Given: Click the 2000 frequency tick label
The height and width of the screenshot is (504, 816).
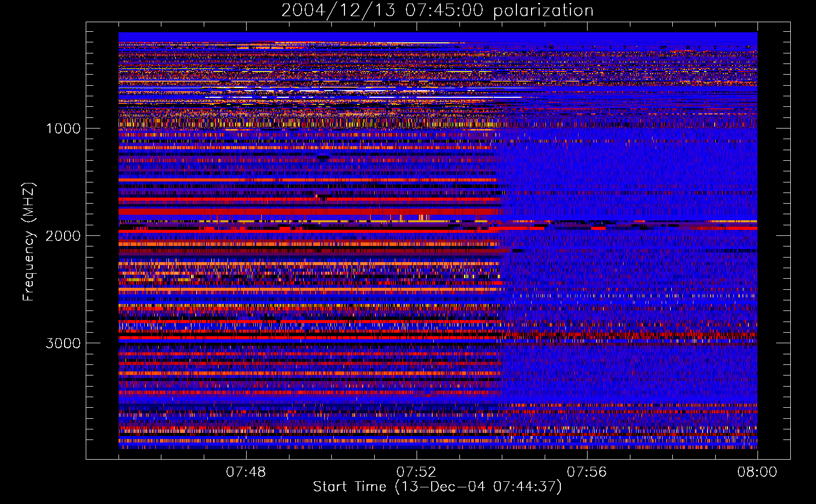Looking at the screenshot, I should click(x=63, y=236).
